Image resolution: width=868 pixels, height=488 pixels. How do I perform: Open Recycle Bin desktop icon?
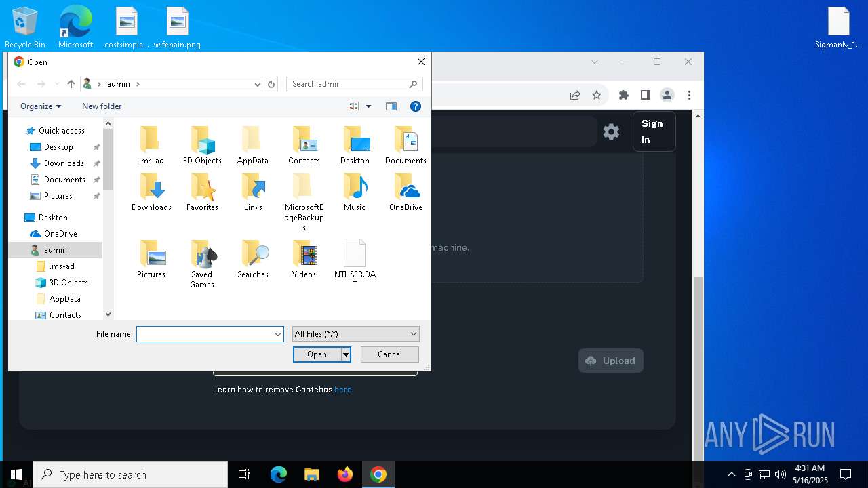pos(25,28)
